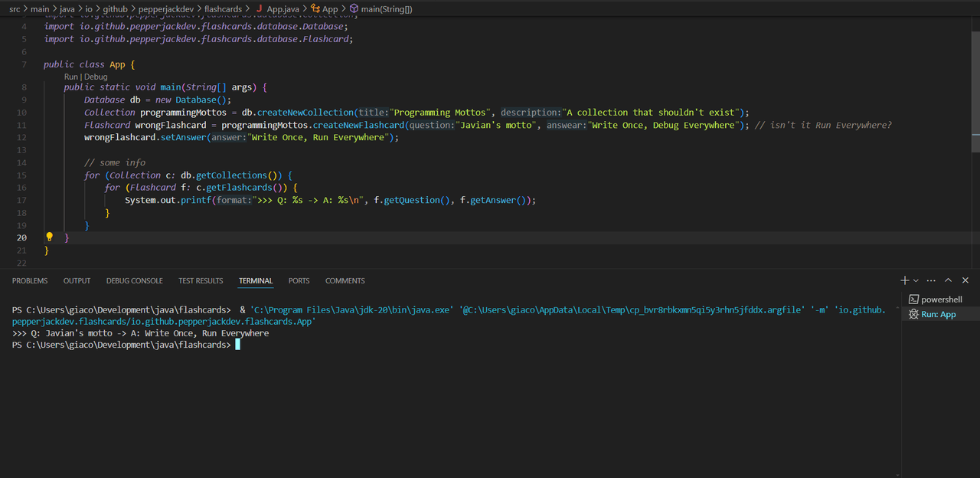Create a new terminal with plus icon
The image size is (980, 478).
click(x=904, y=280)
